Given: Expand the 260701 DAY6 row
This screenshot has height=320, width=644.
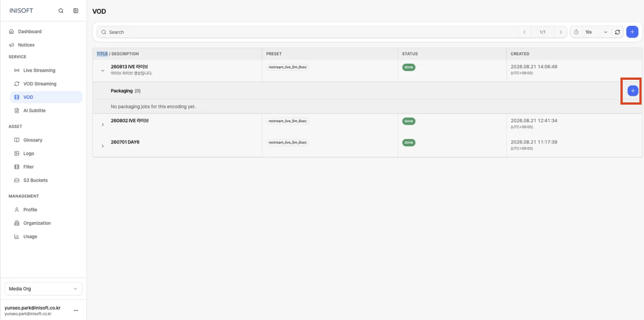Looking at the screenshot, I should tap(103, 146).
